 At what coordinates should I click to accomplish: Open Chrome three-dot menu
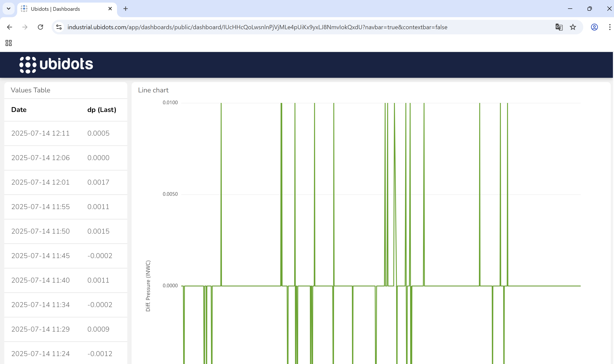tap(609, 27)
